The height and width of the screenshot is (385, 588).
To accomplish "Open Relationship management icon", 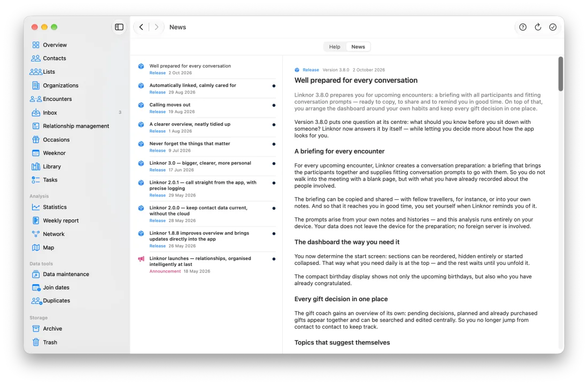I will [x=36, y=126].
